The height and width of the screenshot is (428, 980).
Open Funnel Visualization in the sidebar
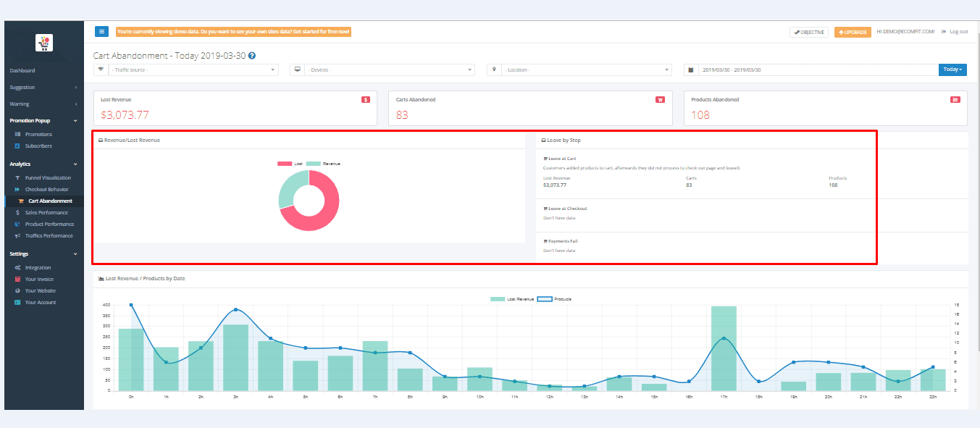point(48,177)
